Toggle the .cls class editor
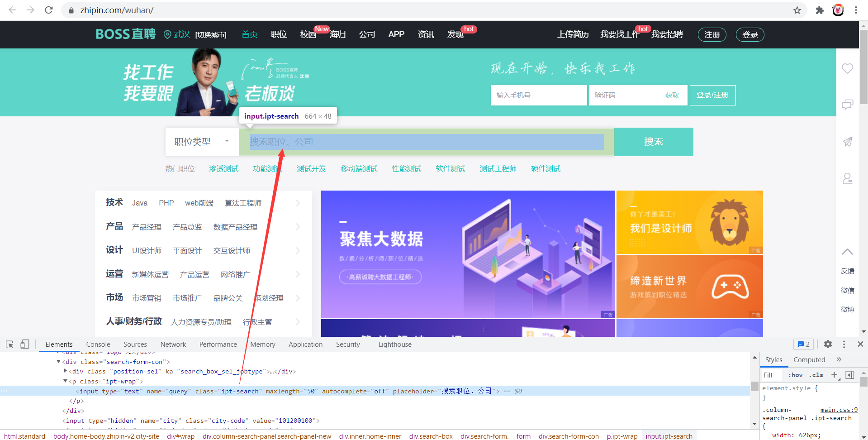This screenshot has height=440, width=868. click(816, 375)
